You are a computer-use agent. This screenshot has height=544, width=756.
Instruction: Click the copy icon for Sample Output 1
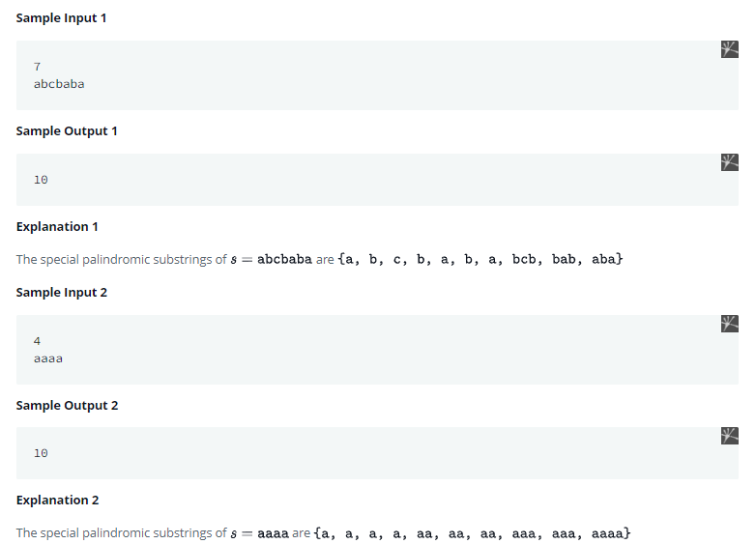click(x=729, y=161)
